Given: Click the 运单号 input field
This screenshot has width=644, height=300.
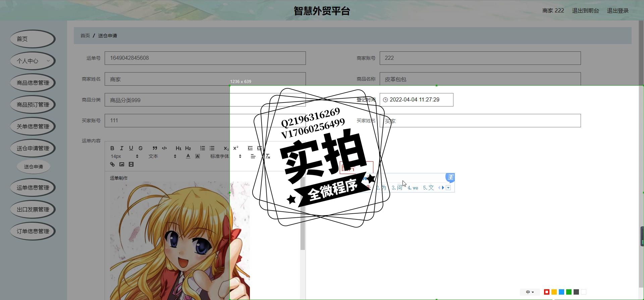Looking at the screenshot, I should pos(205,58).
